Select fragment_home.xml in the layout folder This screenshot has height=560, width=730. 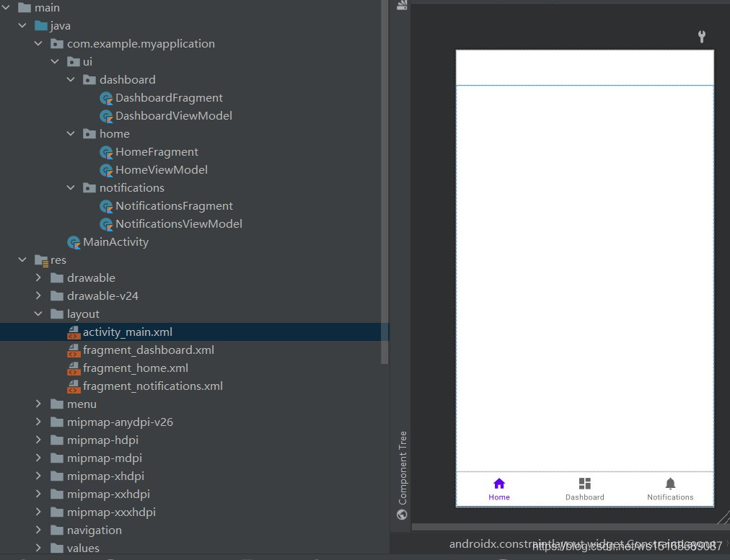click(x=136, y=368)
